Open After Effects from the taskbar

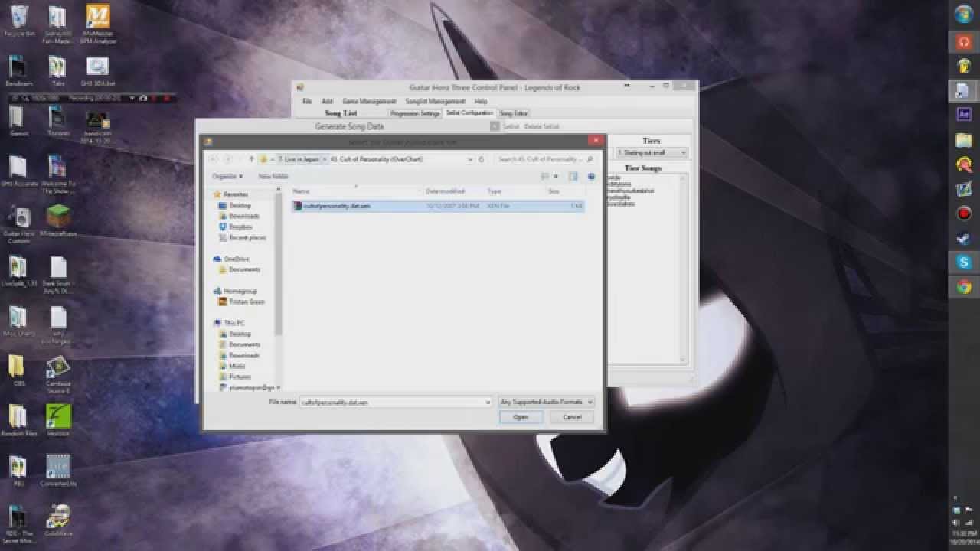[963, 115]
